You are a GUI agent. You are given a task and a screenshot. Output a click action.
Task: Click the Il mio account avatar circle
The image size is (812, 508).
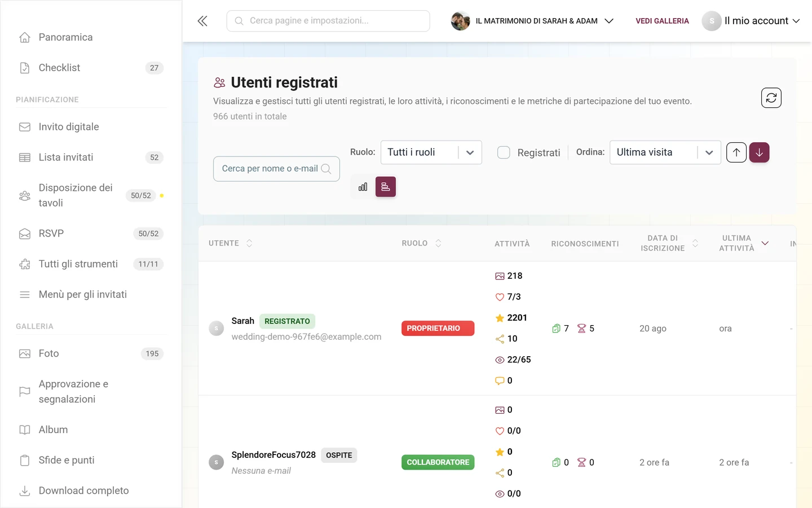(712, 21)
